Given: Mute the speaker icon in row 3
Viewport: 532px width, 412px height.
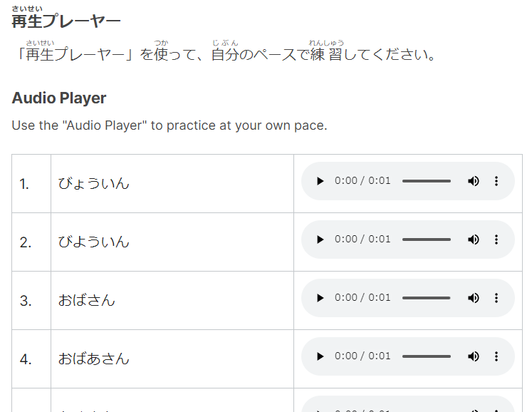Looking at the screenshot, I should pos(474,298).
